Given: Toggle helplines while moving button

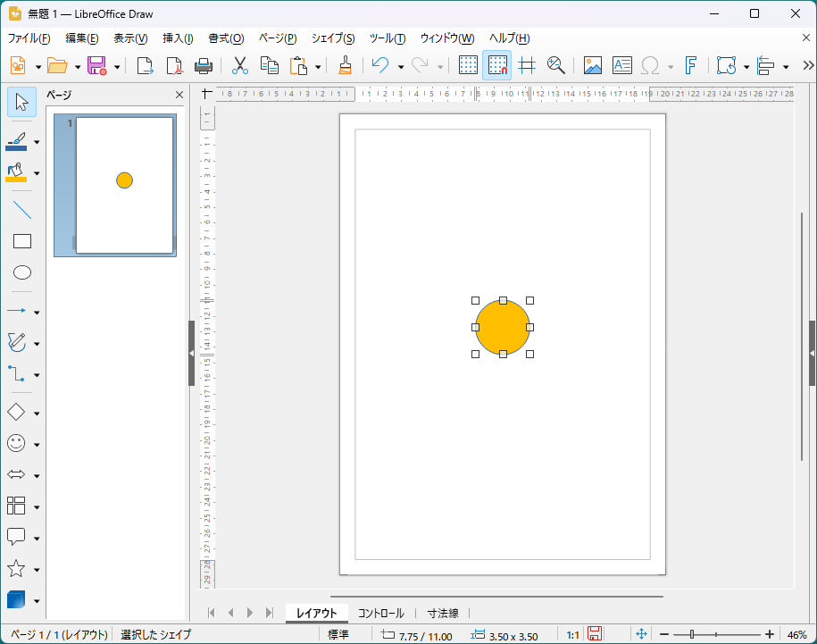Looking at the screenshot, I should 527,65.
